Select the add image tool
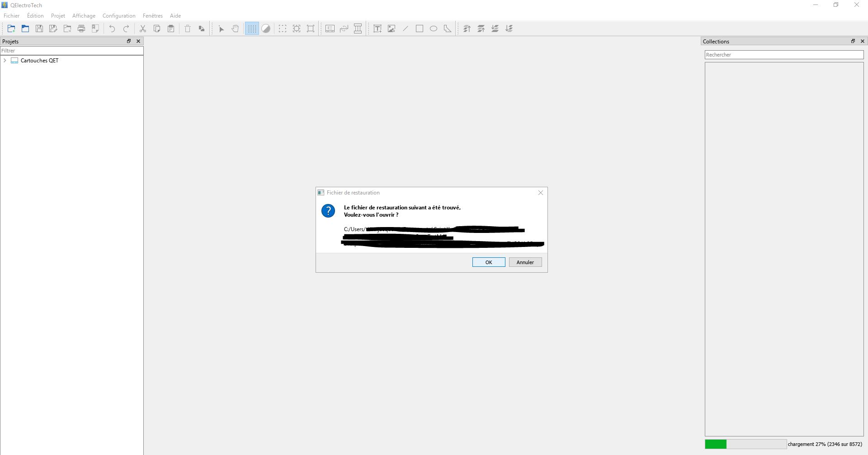This screenshot has height=455, width=868. tap(392, 28)
